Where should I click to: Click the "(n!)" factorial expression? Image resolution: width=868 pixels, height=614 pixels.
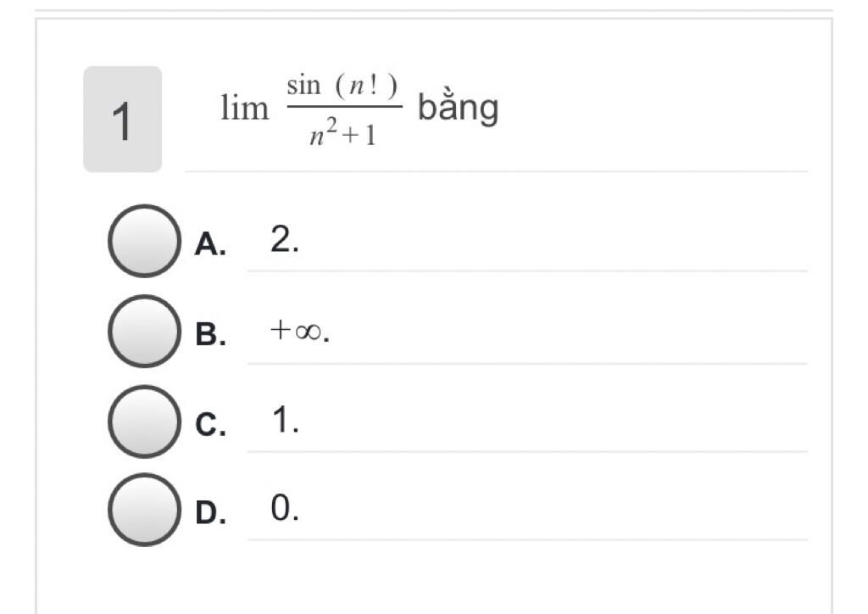coord(366,86)
